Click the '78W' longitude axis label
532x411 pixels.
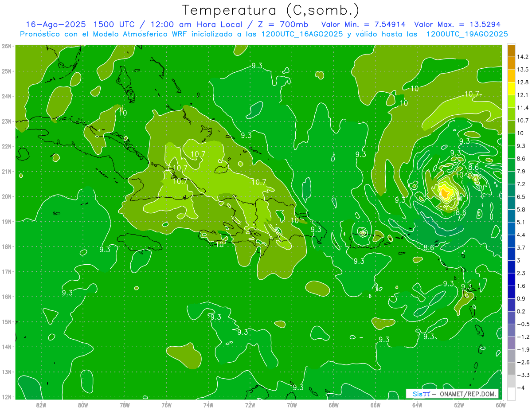[x=125, y=404]
